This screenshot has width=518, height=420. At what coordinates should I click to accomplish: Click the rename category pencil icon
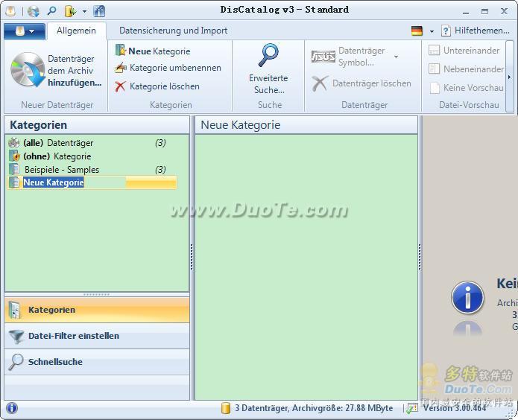[x=121, y=68]
